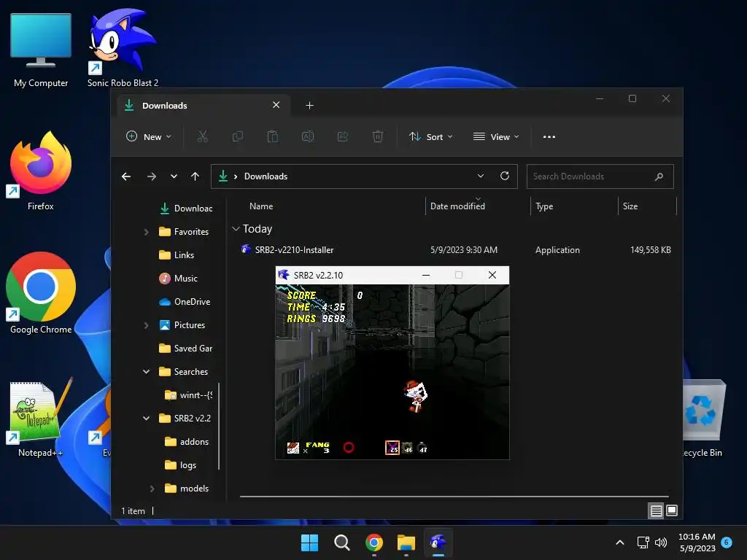Image resolution: width=747 pixels, height=560 pixels.
Task: Click the sidebar vertical scrollbar
Action: 219,426
